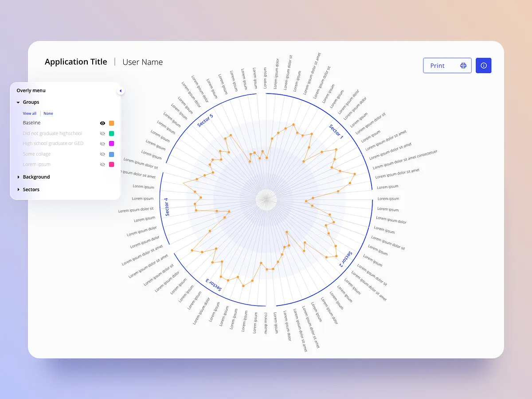
Task: Select the 'Sector 1' label on the chart ring
Action: 336,131
